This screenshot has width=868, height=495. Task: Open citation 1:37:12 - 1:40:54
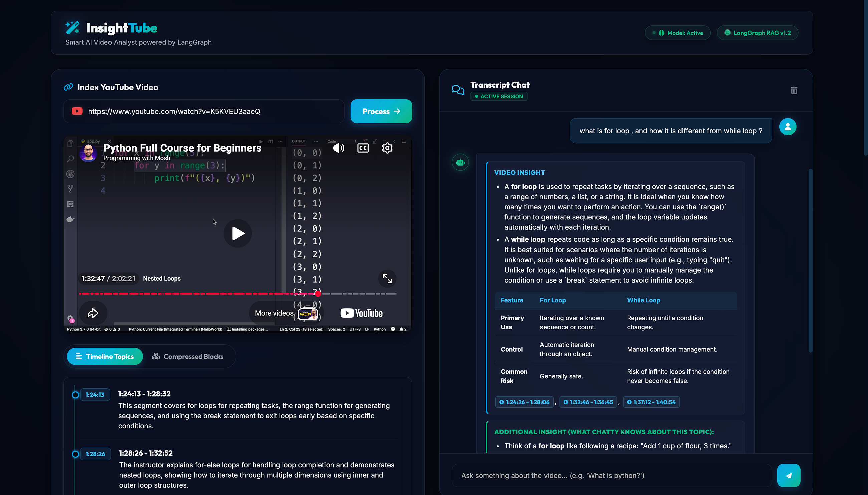coord(651,402)
